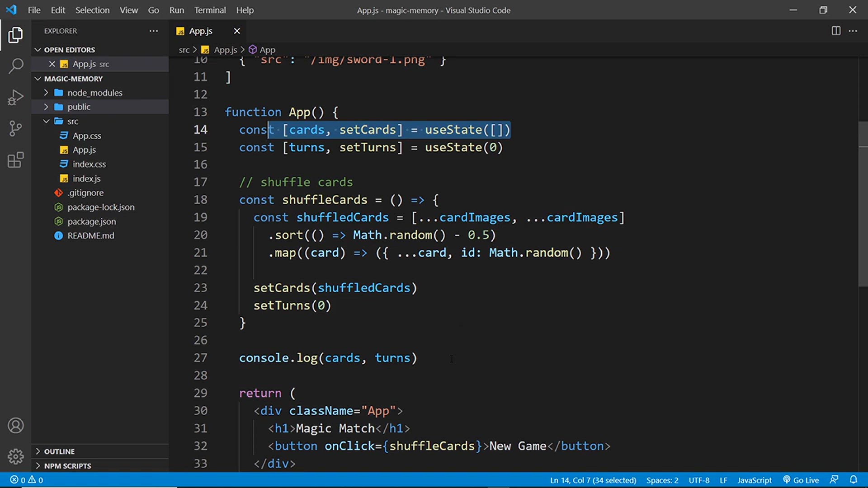
Task: Expand the NPM Scripts section
Action: click(x=38, y=466)
